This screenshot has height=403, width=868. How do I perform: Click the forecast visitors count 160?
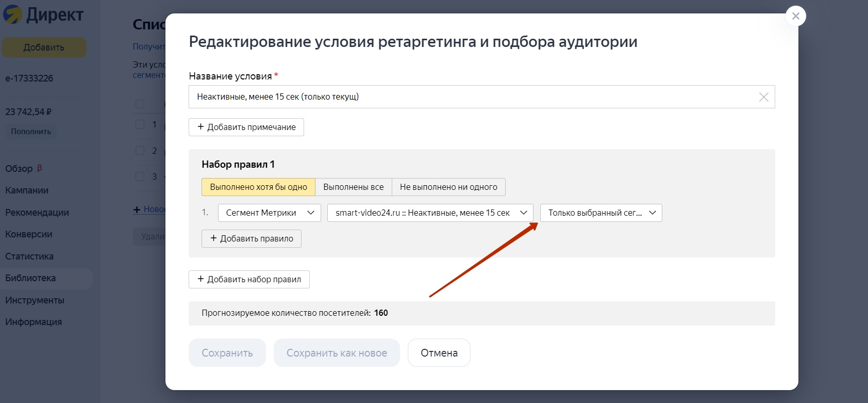tap(381, 313)
